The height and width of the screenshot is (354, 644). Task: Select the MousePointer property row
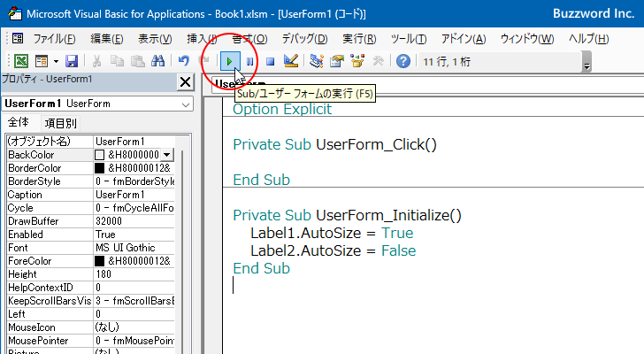tap(90, 341)
